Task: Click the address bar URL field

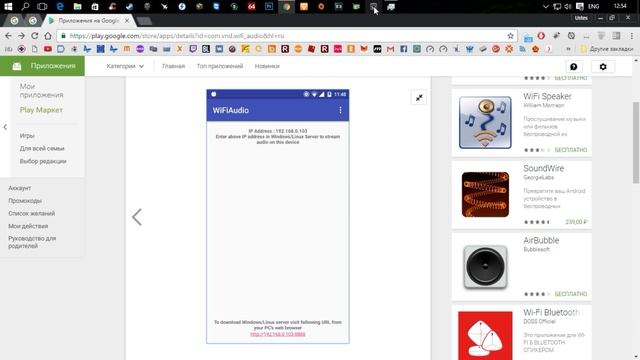Action: [x=286, y=36]
